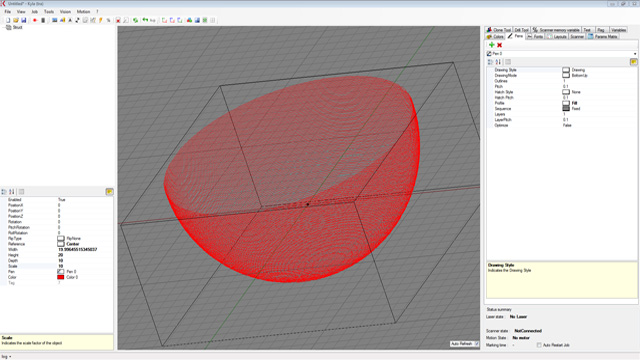Sort object properties alphabetically
The width and height of the screenshot is (640, 360).
[12, 191]
